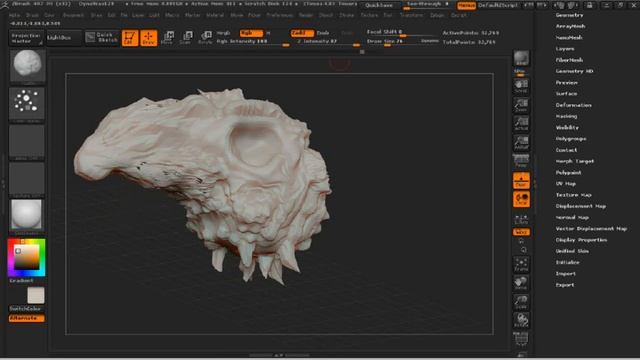The image size is (640, 360).
Task: Toggle the XYZ rotation mode button
Action: tap(521, 232)
